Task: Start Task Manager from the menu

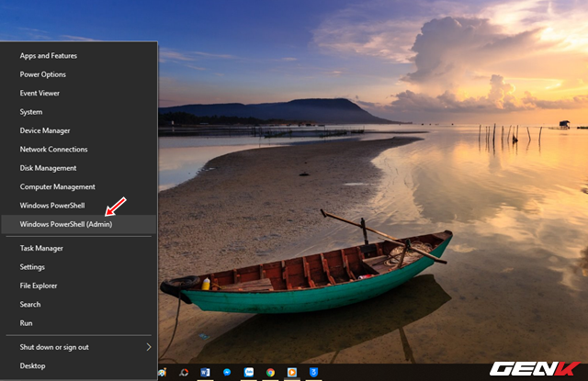Action: (x=41, y=248)
